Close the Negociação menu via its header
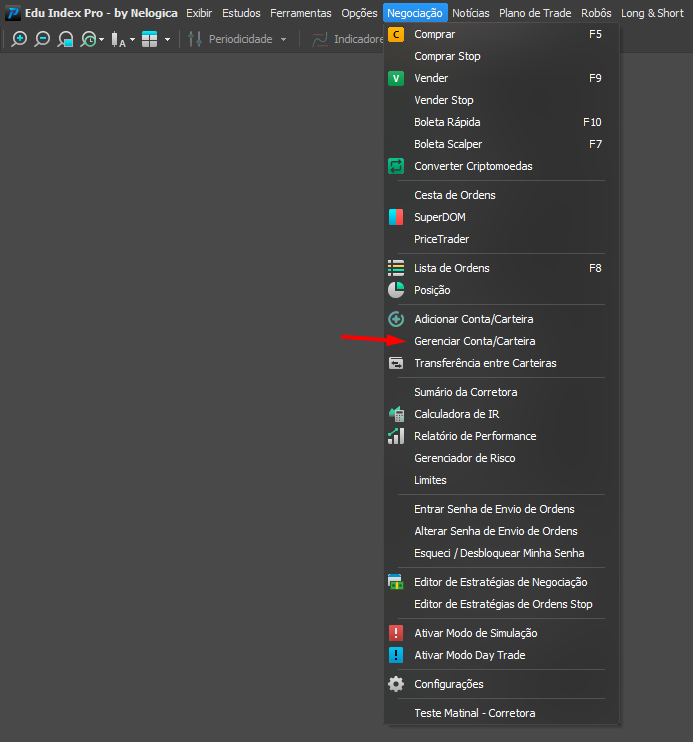The image size is (693, 742). [x=415, y=13]
